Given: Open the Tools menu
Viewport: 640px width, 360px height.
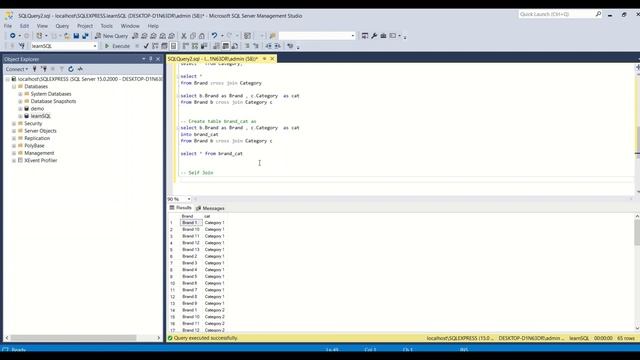Looking at the screenshot, I should click(x=107, y=26).
